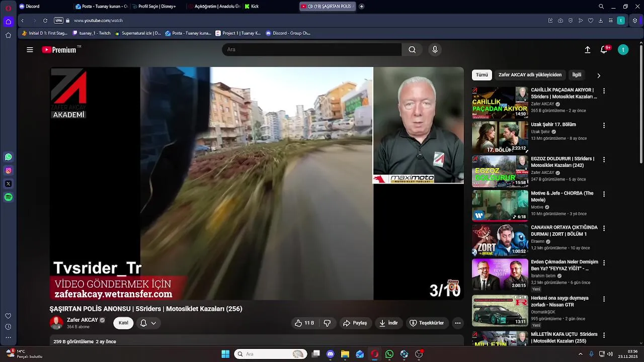Select the İlgili filter chip
Screen dimensions: 644x362
[577, 75]
